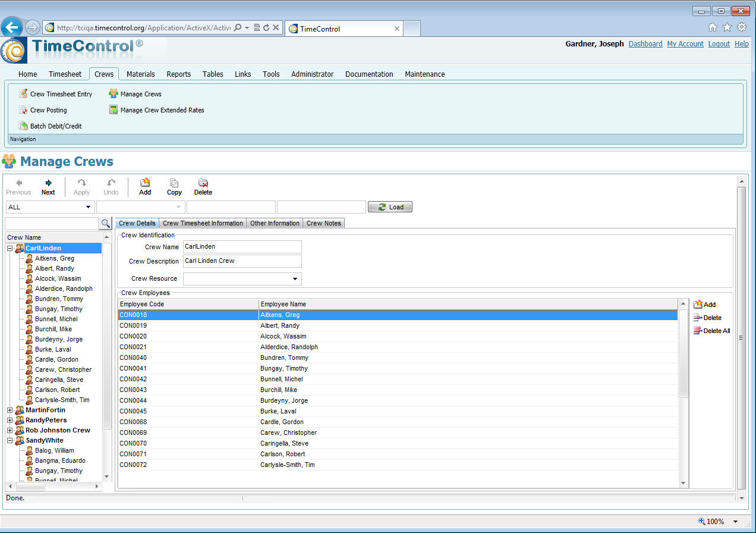
Task: Open the Help link
Action: 742,44
